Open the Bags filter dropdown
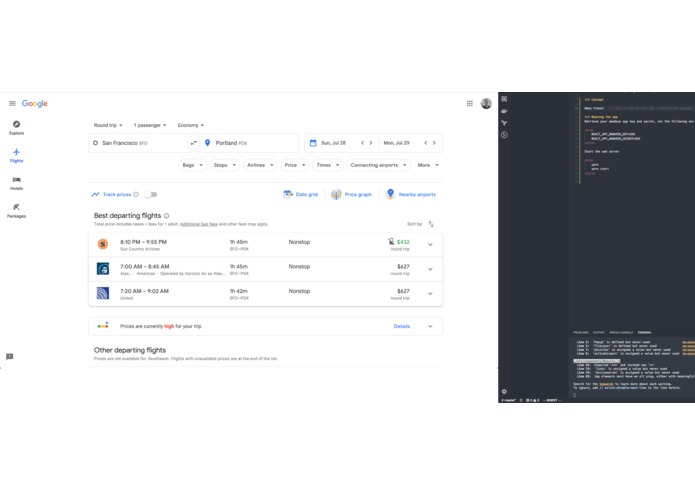695x494 pixels. (x=192, y=165)
